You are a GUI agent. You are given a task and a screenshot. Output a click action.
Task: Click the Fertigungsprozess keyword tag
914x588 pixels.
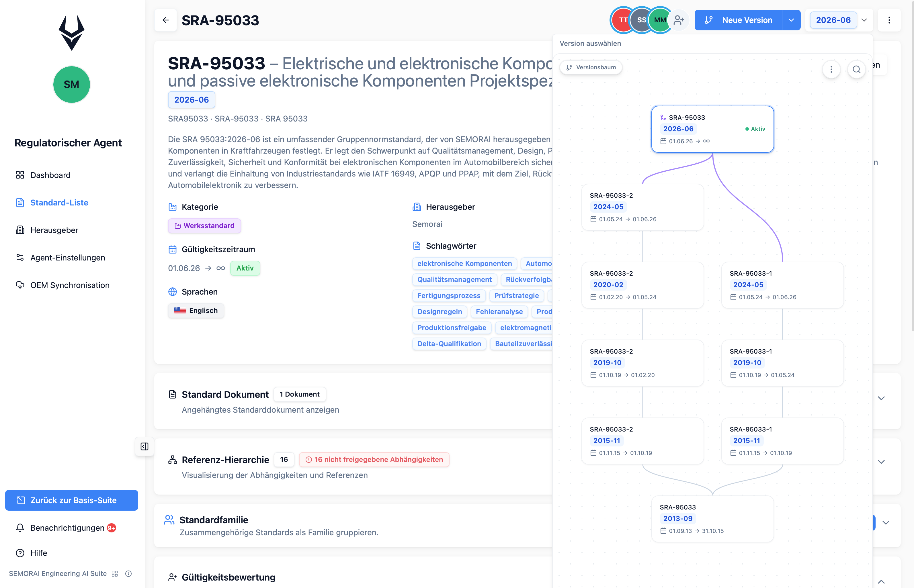[x=449, y=295]
